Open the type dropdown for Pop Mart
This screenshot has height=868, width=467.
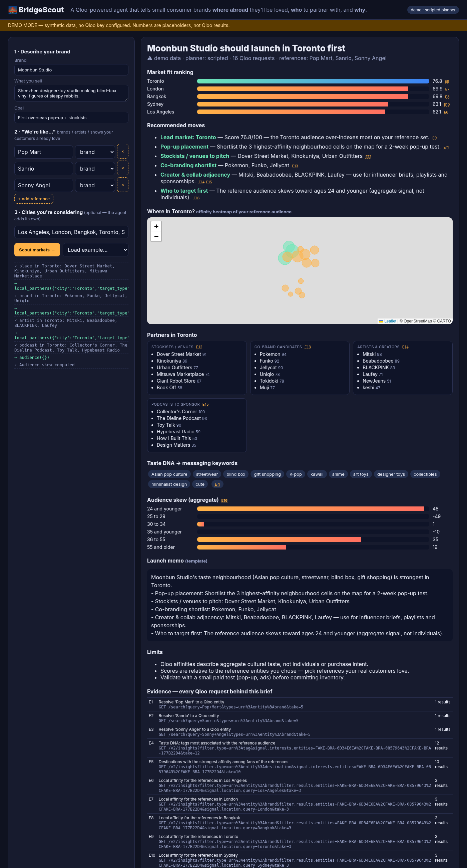click(x=95, y=152)
